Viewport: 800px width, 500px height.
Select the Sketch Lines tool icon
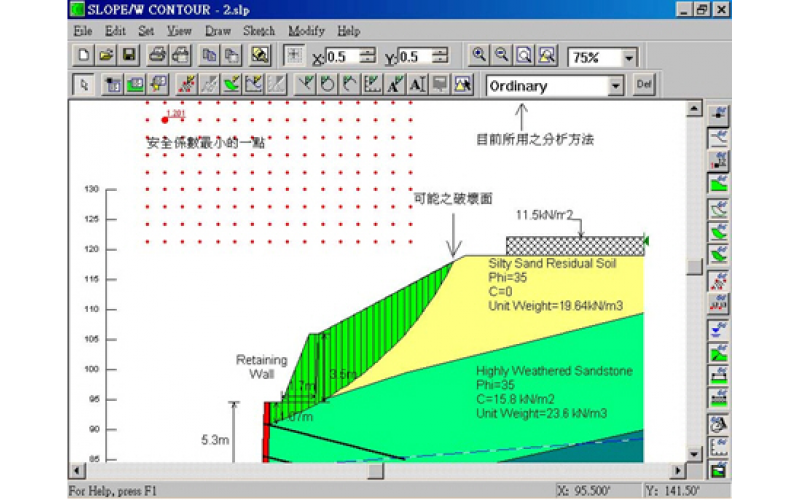point(306,85)
